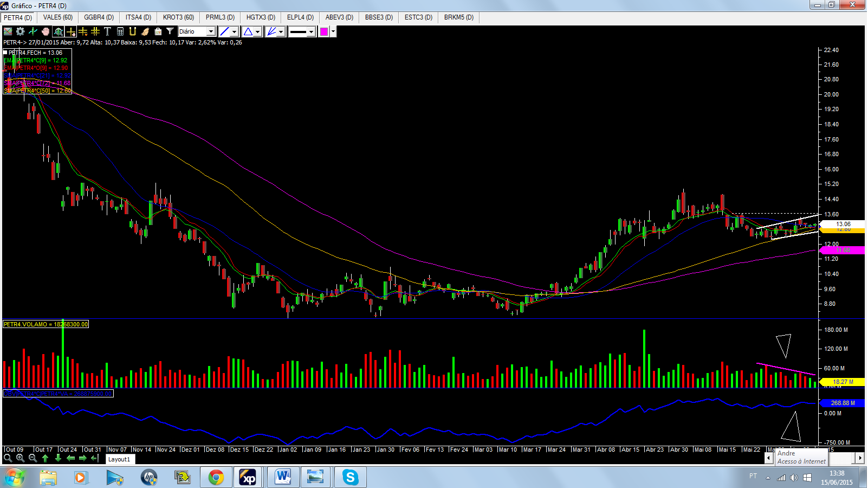Switch to the ITSA4 (D) tab

pyautogui.click(x=139, y=17)
